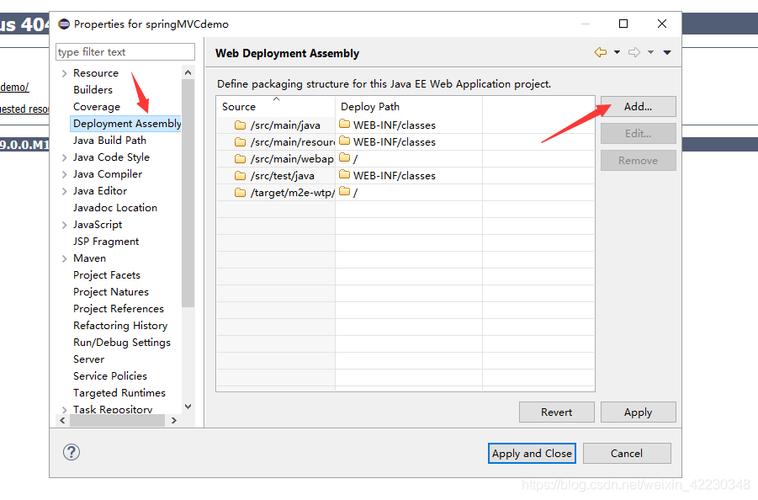The height and width of the screenshot is (500, 758).
Task: Click the demo/ link in background page
Action: pyautogui.click(x=15, y=87)
